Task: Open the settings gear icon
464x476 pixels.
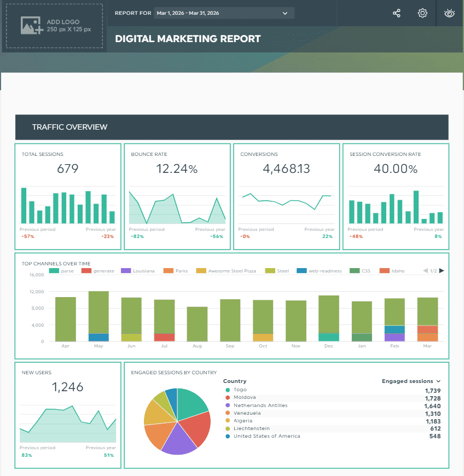Action: (422, 13)
